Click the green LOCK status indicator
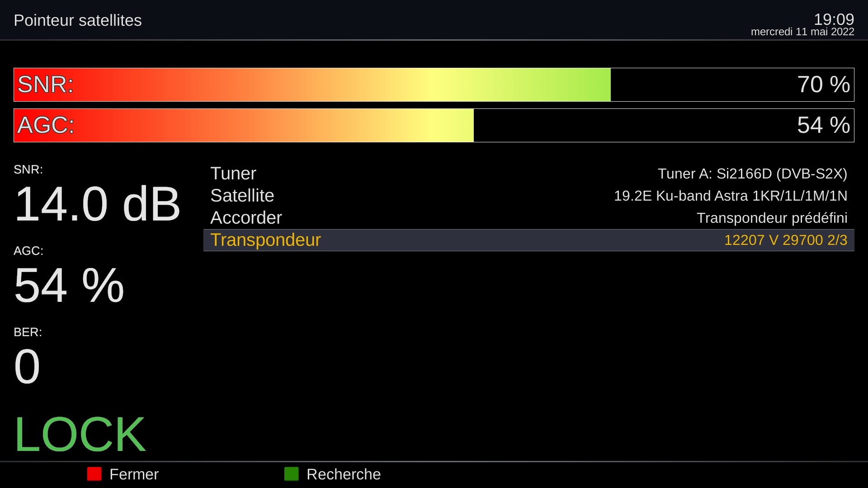The width and height of the screenshot is (868, 488). [x=80, y=434]
